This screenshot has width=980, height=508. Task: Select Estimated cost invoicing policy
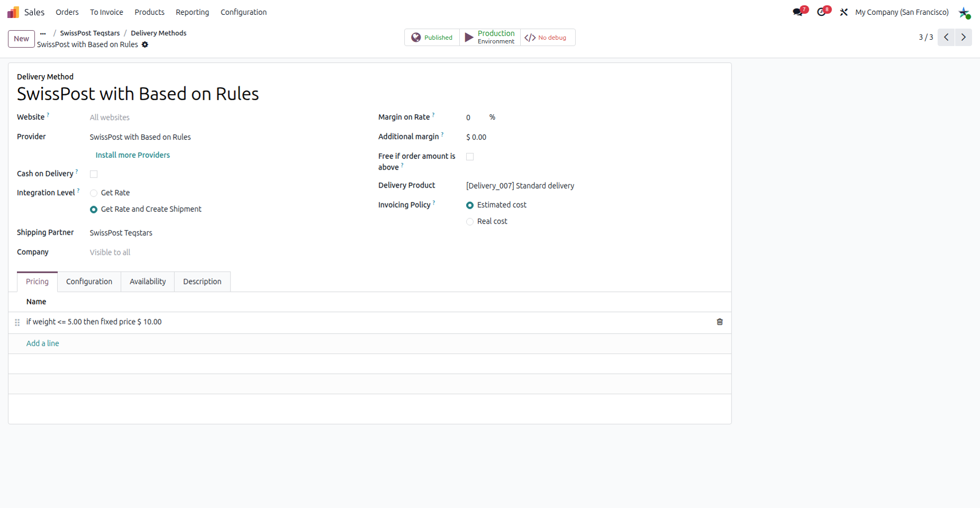click(470, 206)
